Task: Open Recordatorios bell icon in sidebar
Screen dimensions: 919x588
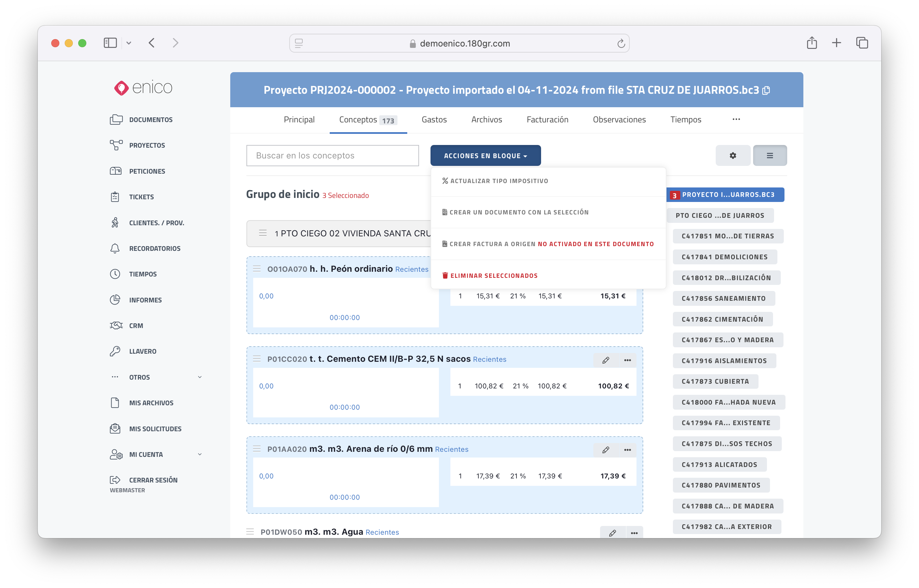Action: [115, 248]
